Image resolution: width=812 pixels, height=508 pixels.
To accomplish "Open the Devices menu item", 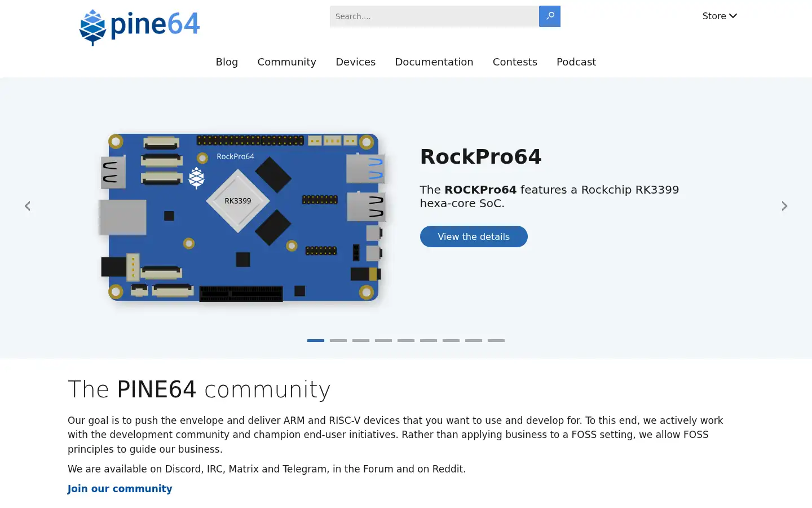I will click(355, 62).
